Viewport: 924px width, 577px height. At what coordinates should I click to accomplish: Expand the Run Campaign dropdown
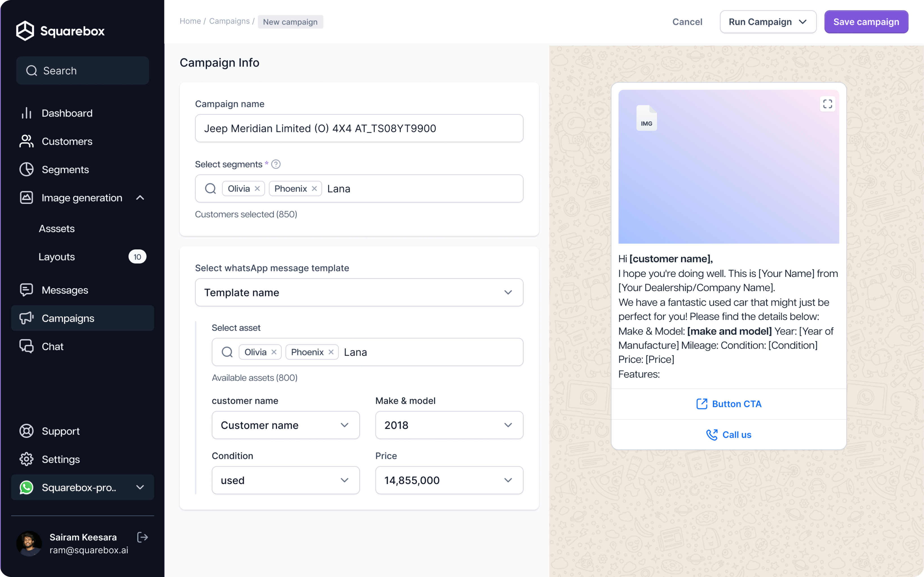tap(768, 22)
